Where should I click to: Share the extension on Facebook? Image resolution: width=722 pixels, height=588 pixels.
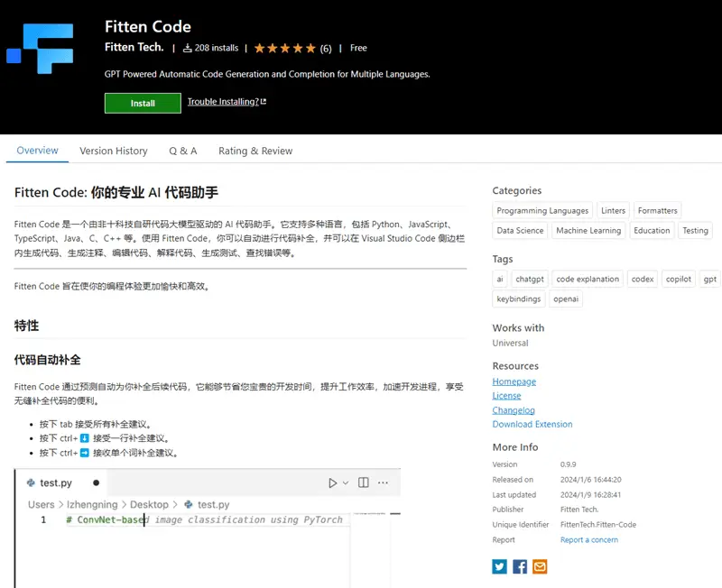click(520, 566)
